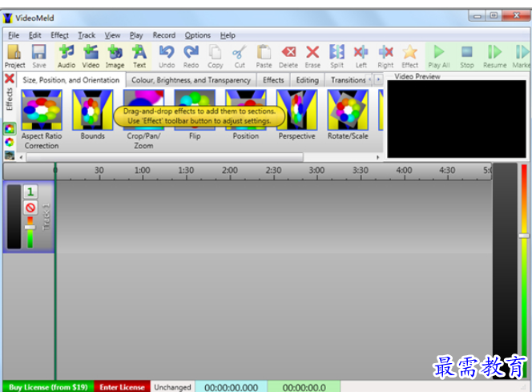Select the Rotate/Scale effect thumbnail
The image size is (532, 392).
coord(348,110)
